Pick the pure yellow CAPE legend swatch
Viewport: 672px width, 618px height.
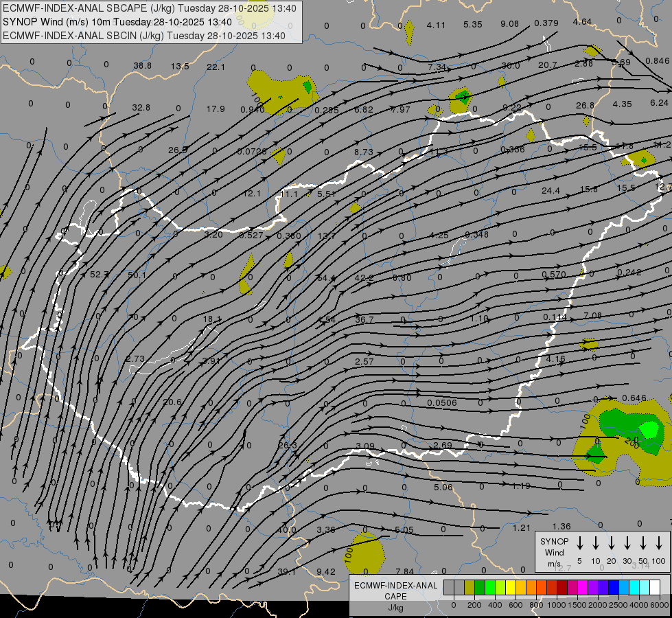coord(511,588)
